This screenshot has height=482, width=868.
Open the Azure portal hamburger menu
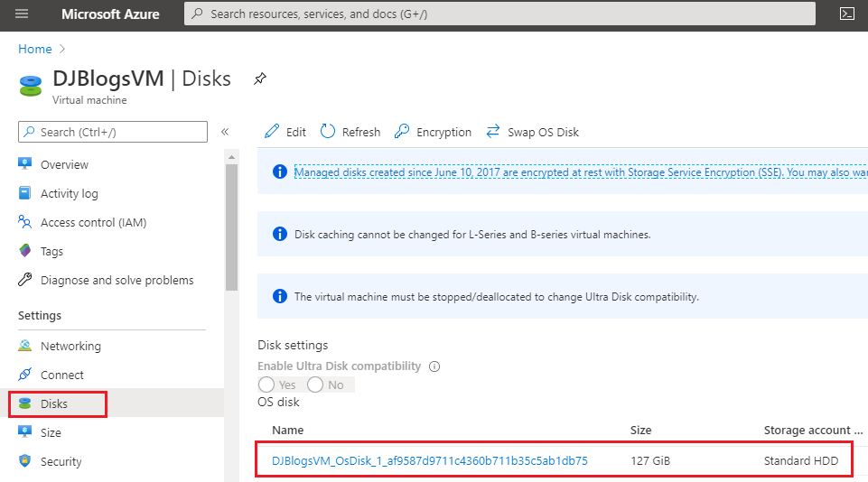(22, 14)
